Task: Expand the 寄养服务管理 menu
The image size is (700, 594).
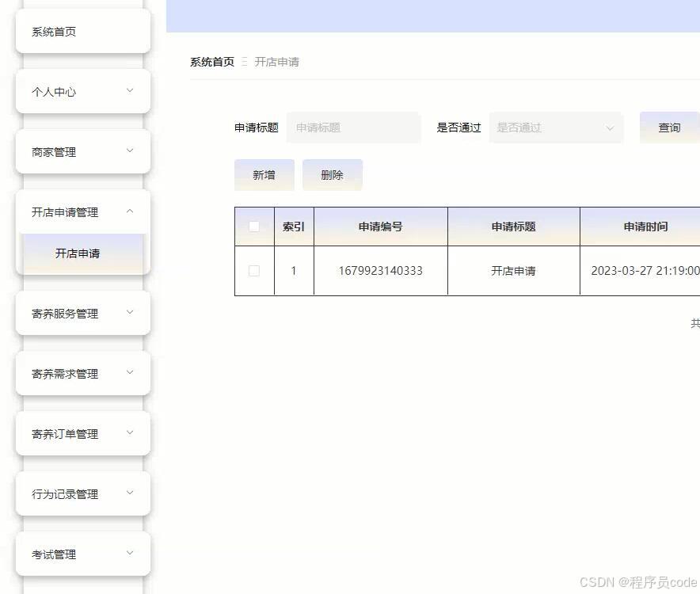Action: [x=82, y=313]
